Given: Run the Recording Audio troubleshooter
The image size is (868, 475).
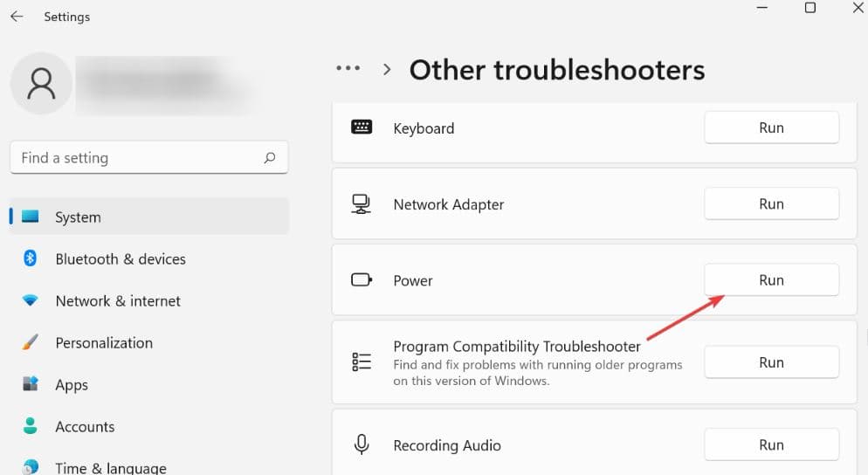Looking at the screenshot, I should 771,445.
